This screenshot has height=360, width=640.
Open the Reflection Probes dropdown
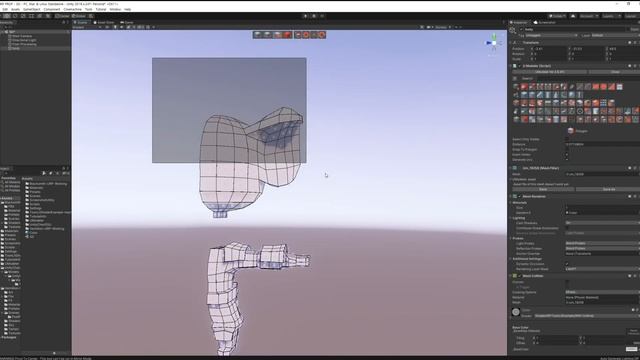pyautogui.click(x=602, y=248)
